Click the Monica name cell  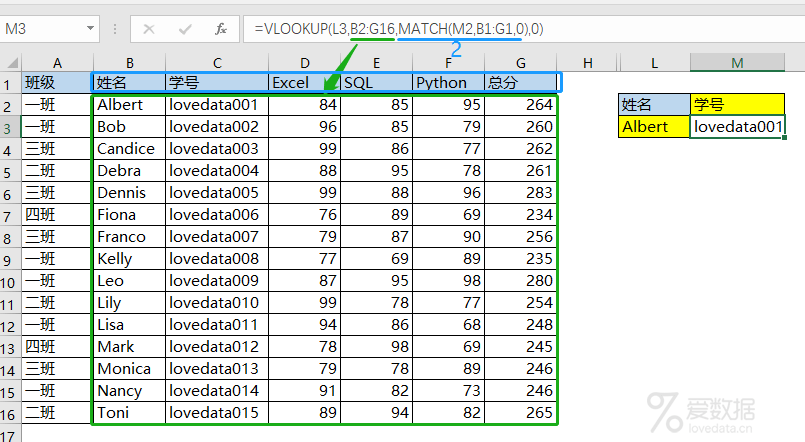tap(129, 369)
